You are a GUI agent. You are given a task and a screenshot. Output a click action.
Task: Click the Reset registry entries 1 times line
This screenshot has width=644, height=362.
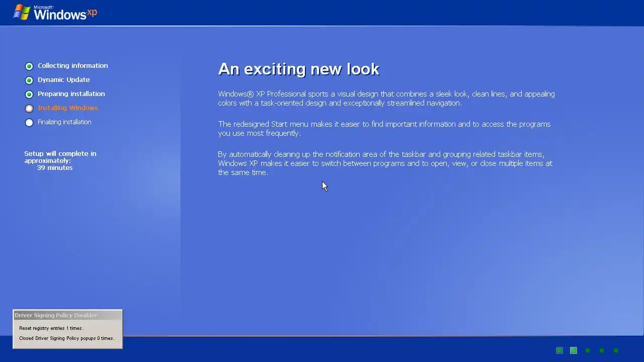51,328
